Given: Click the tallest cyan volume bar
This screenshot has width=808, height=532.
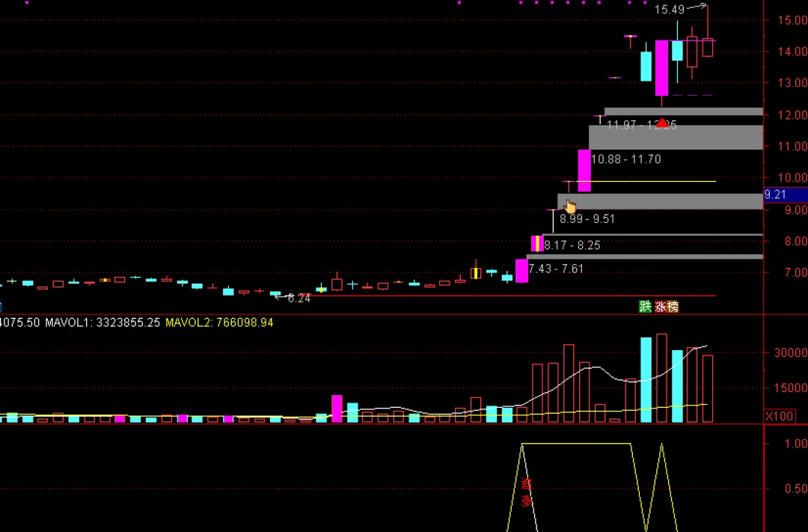Looking at the screenshot, I should [x=646, y=380].
